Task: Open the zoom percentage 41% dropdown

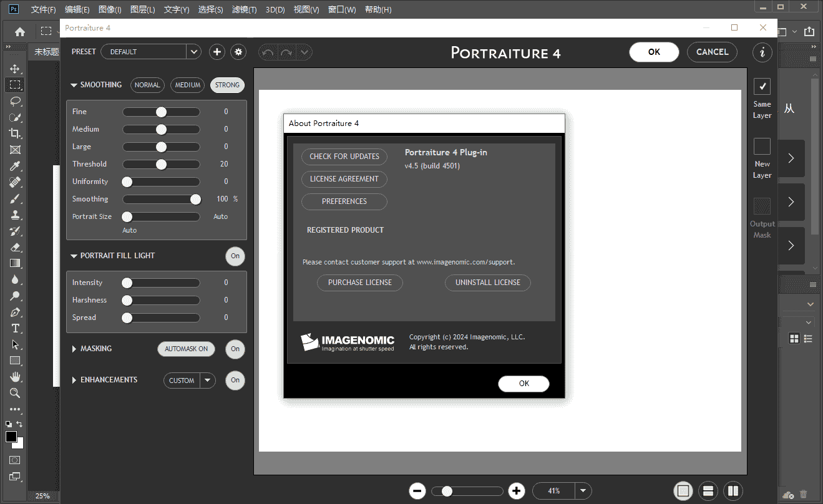Action: coord(583,491)
